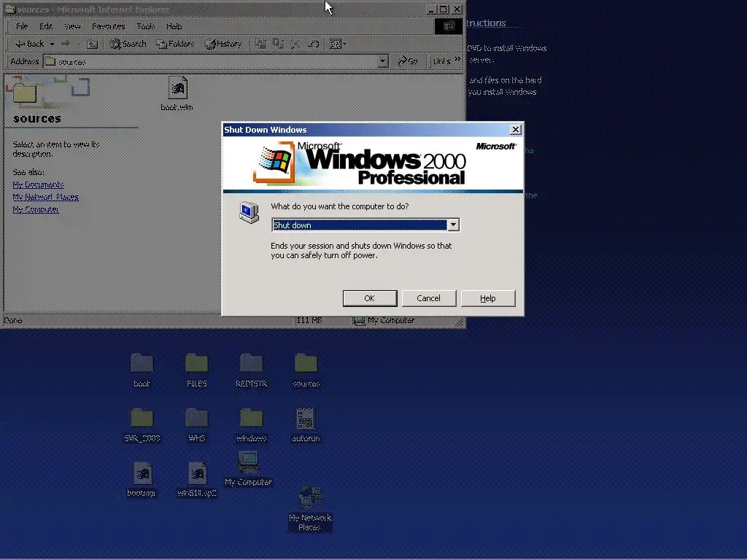Open the My Network Places link in sources window
This screenshot has height=560, width=747.
pyautogui.click(x=46, y=197)
